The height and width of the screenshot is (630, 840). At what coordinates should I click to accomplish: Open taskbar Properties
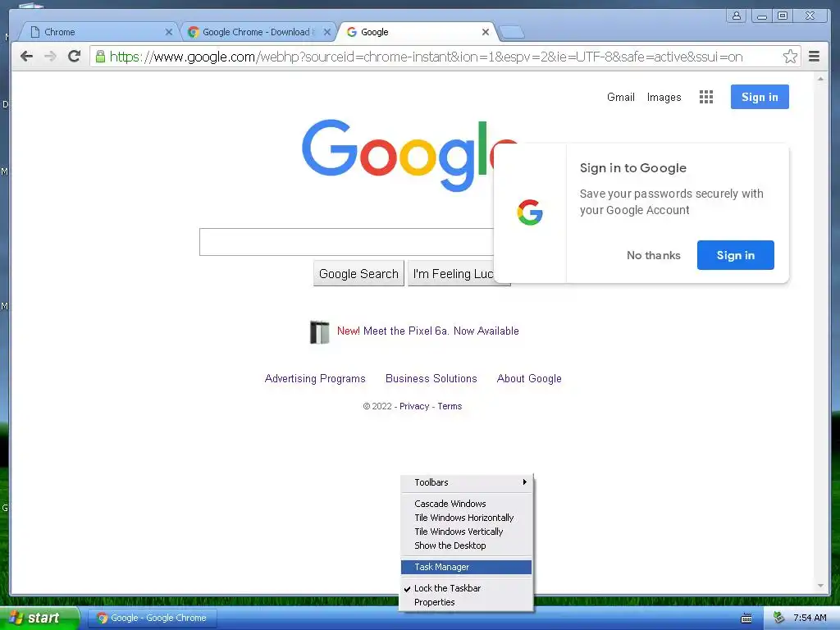coord(467,602)
